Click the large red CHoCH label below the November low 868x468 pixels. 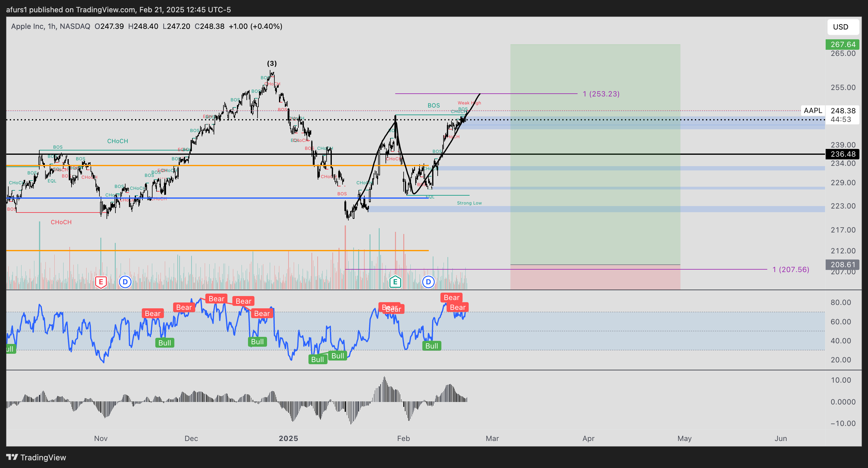click(x=61, y=222)
